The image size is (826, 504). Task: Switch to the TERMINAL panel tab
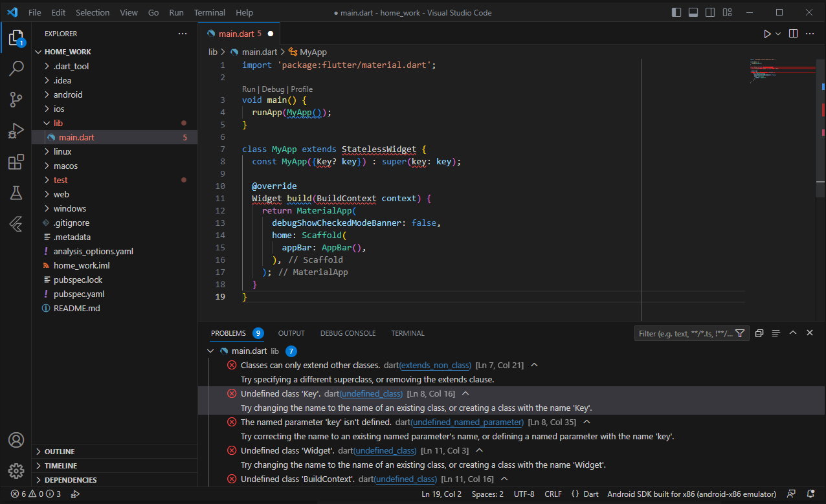coord(408,333)
